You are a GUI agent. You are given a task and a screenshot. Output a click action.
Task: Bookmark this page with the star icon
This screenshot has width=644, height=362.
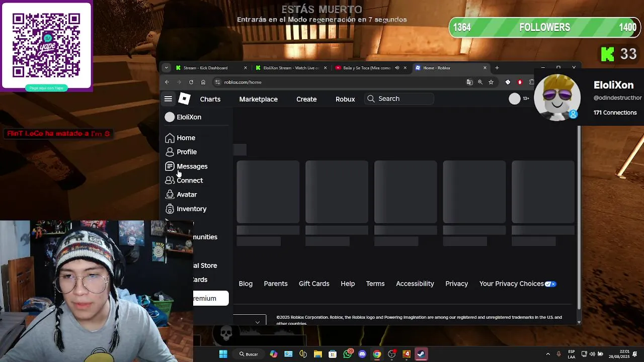pos(491,82)
